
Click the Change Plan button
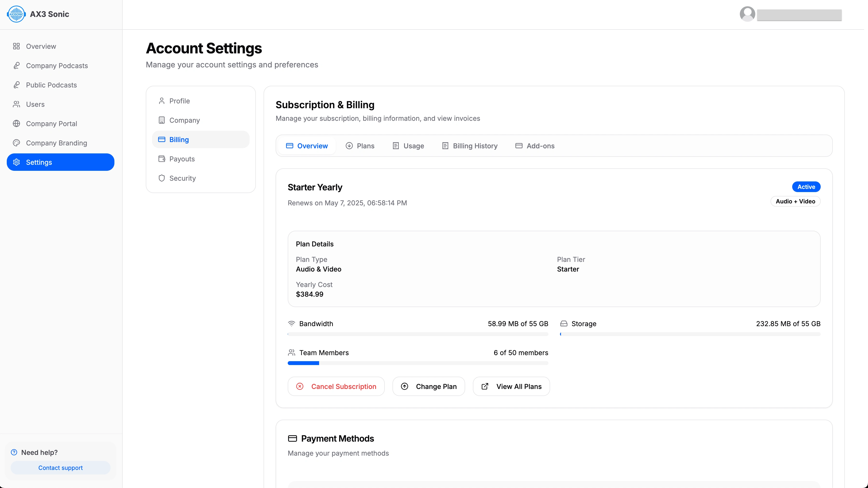tap(429, 386)
